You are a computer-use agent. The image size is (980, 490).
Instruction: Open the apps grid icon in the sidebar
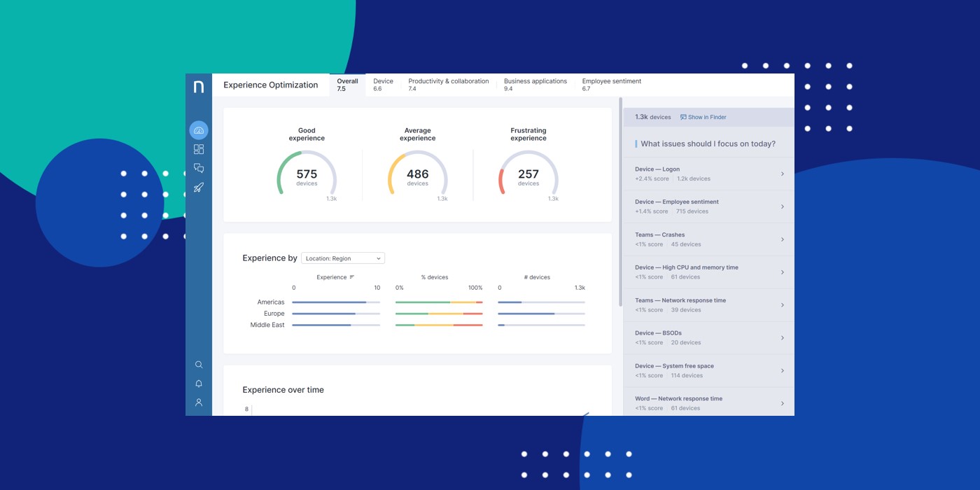[199, 148]
